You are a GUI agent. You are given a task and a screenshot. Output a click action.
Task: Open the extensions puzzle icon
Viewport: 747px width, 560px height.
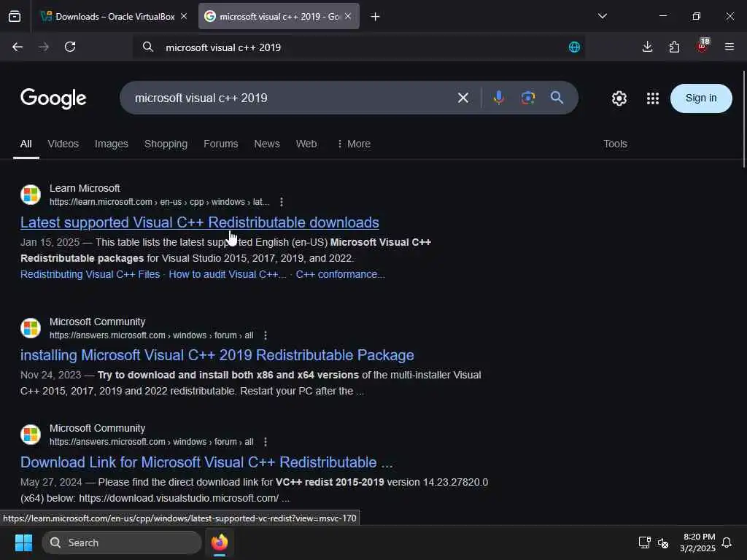click(674, 47)
